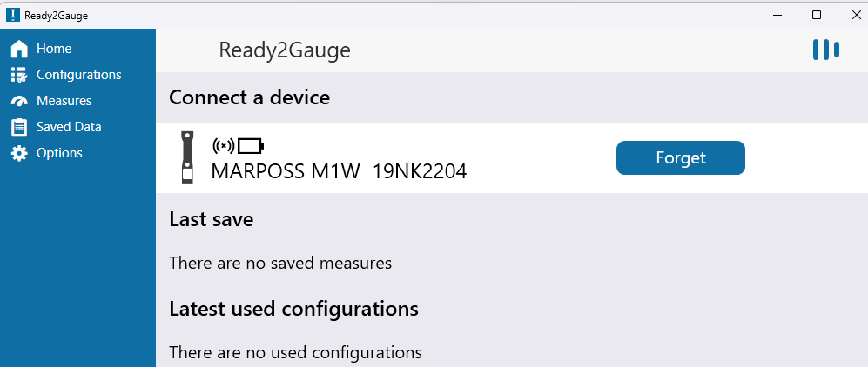Click the Home house icon

tap(19, 49)
